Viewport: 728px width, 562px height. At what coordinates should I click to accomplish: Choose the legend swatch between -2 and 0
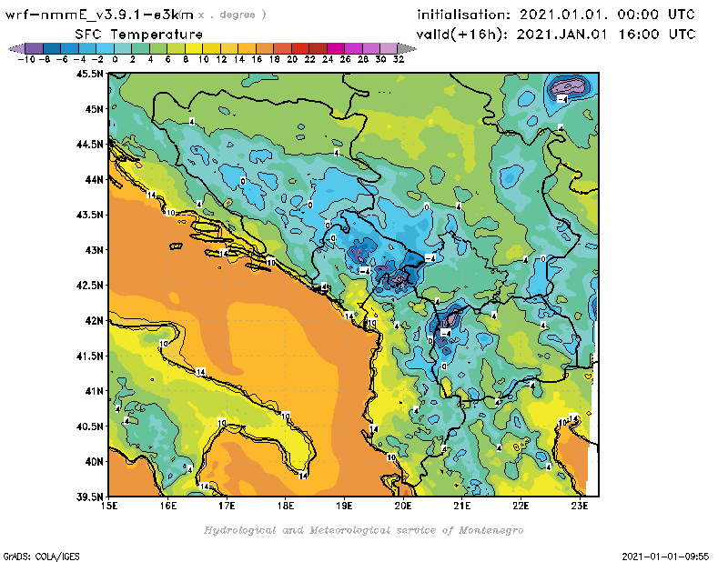point(106,48)
